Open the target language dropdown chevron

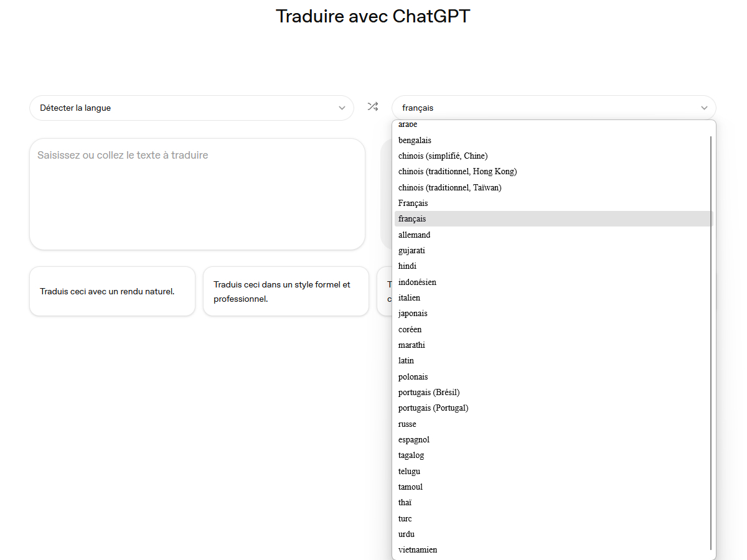click(x=704, y=108)
